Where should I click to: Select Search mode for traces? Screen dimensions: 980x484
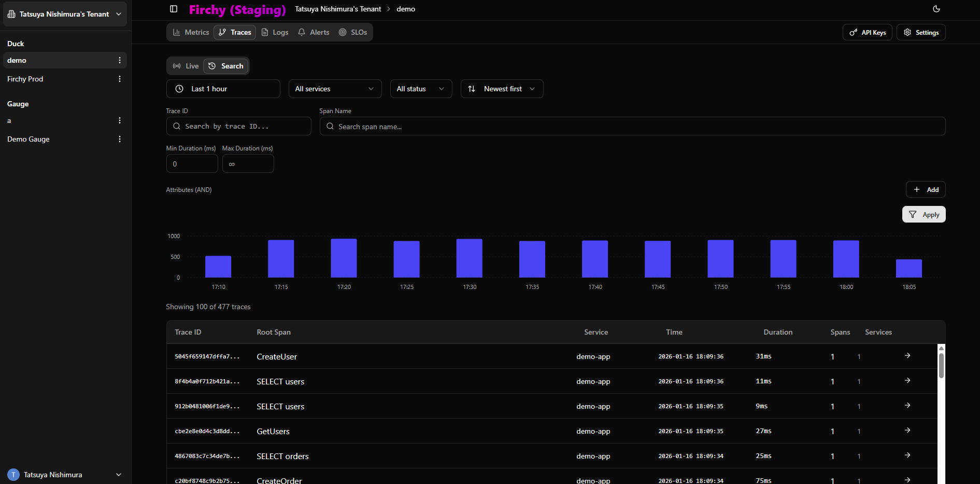pos(226,66)
